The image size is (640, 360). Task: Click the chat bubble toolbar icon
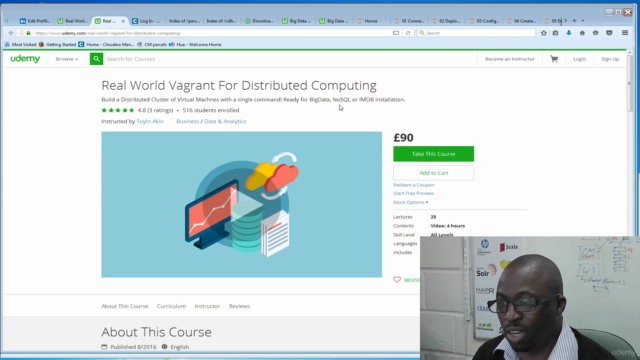[596, 33]
